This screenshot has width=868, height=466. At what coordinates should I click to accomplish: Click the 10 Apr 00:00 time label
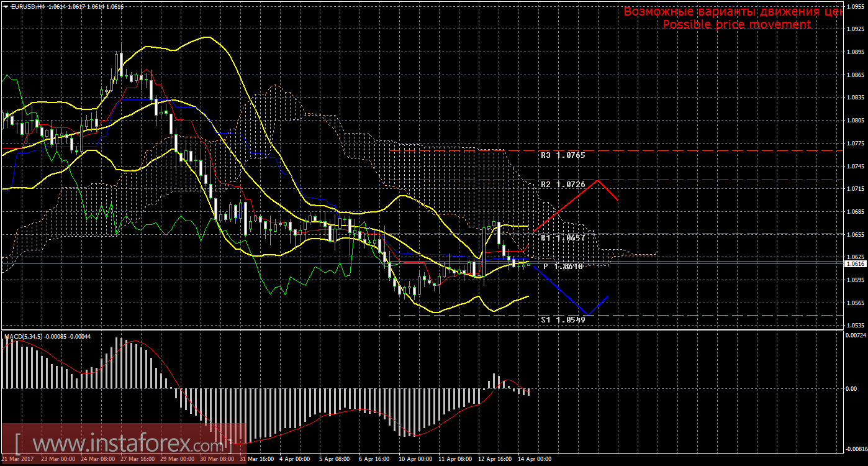(x=415, y=459)
